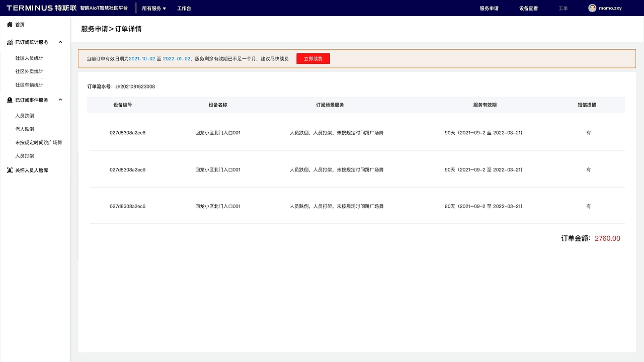Open 社区人员统计 in the sidebar
The width and height of the screenshot is (644, 362).
coord(29,58)
